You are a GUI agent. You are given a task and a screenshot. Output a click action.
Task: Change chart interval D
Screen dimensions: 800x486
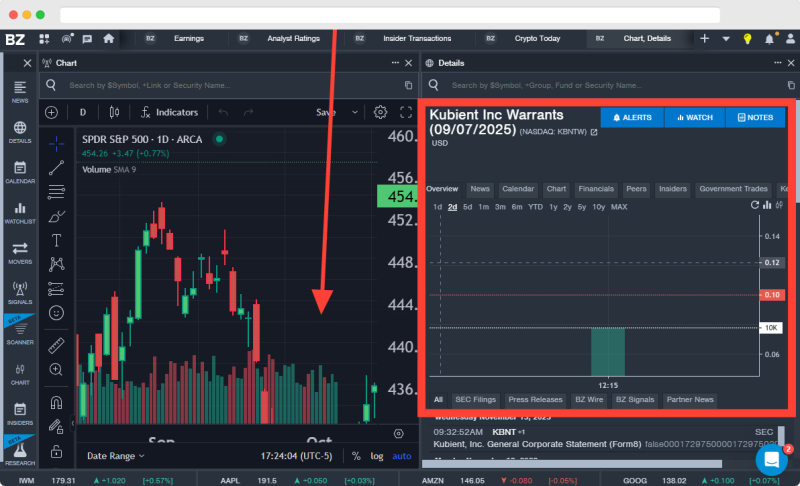point(83,112)
